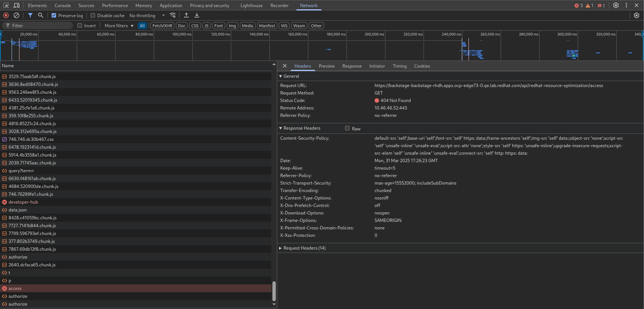Expand the Request Headers (14) section
The height and width of the screenshot is (309, 644).
pyautogui.click(x=304, y=248)
